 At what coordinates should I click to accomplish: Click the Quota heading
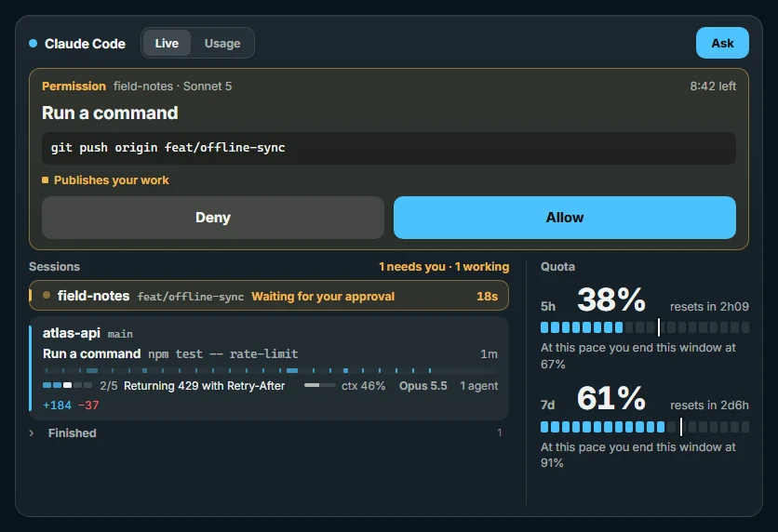point(557,266)
